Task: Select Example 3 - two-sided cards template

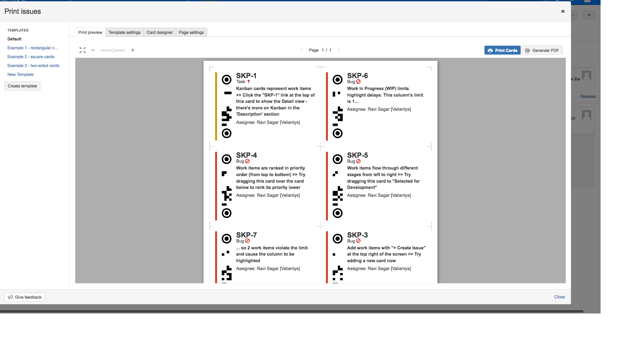Action: click(x=33, y=65)
